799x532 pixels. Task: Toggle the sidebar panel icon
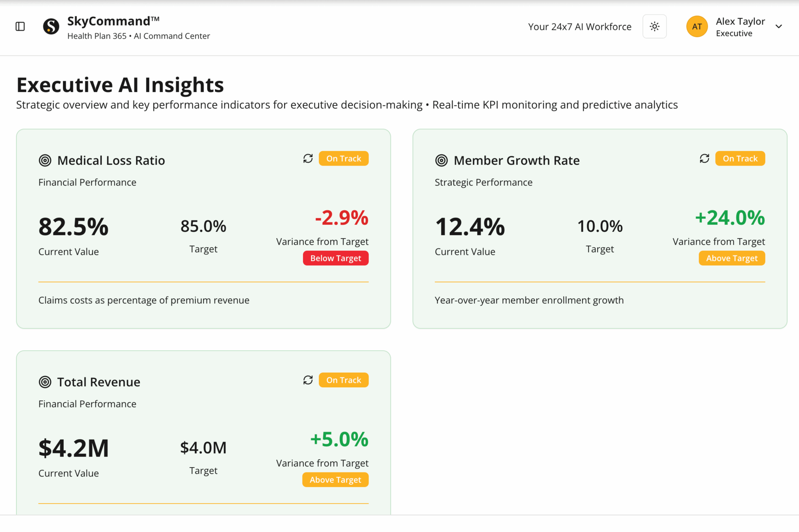pos(20,27)
